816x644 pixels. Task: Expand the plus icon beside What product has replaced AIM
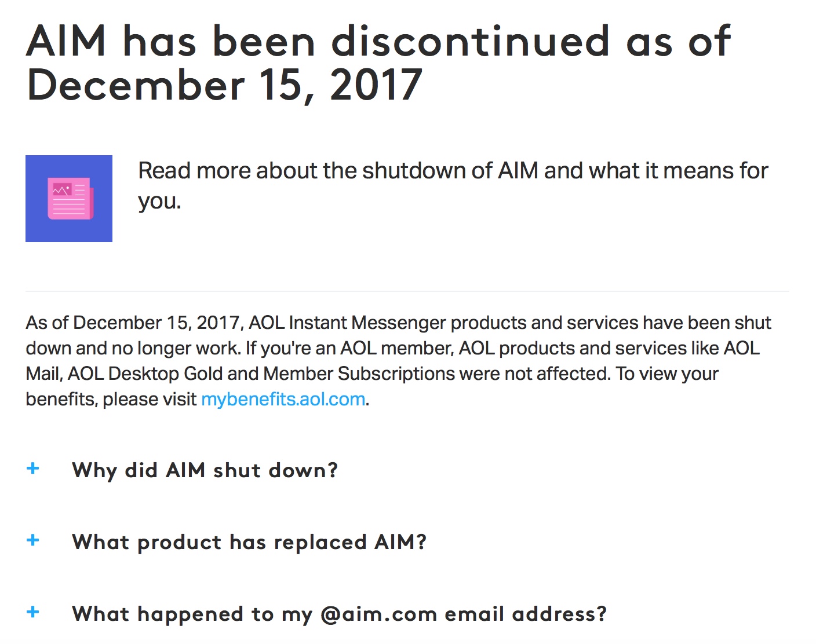tap(33, 540)
